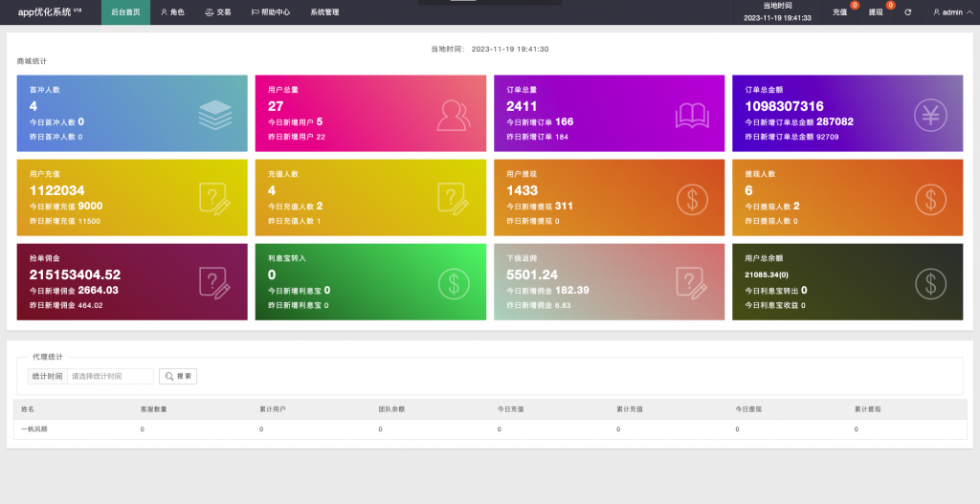980x504 pixels.
Task: Open the 帮助中心 menu
Action: (x=270, y=12)
